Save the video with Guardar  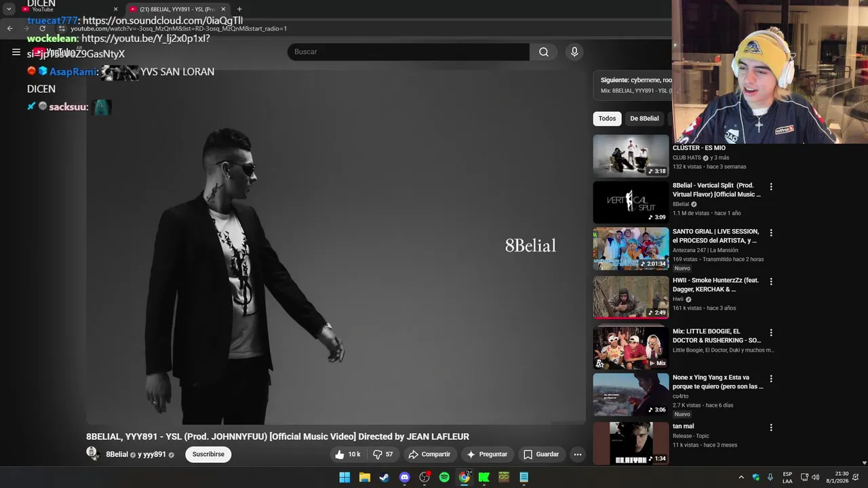541,454
